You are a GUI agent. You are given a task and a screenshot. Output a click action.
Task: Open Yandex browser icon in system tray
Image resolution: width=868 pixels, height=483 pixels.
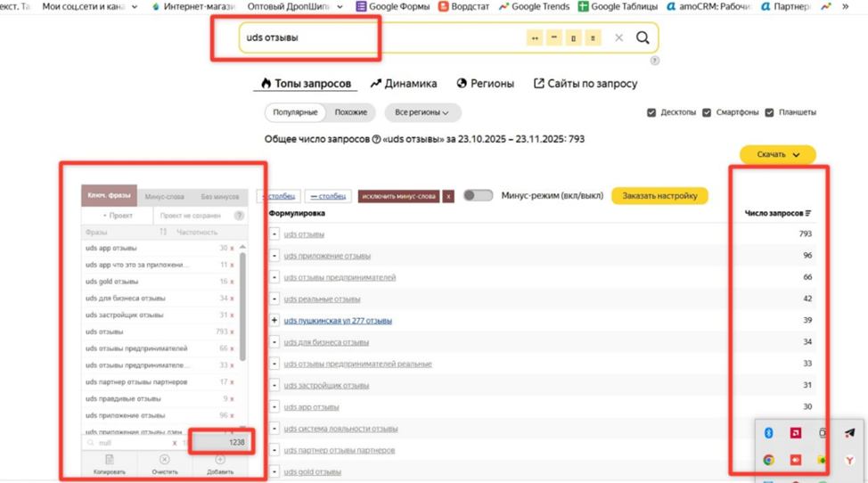pos(849,460)
